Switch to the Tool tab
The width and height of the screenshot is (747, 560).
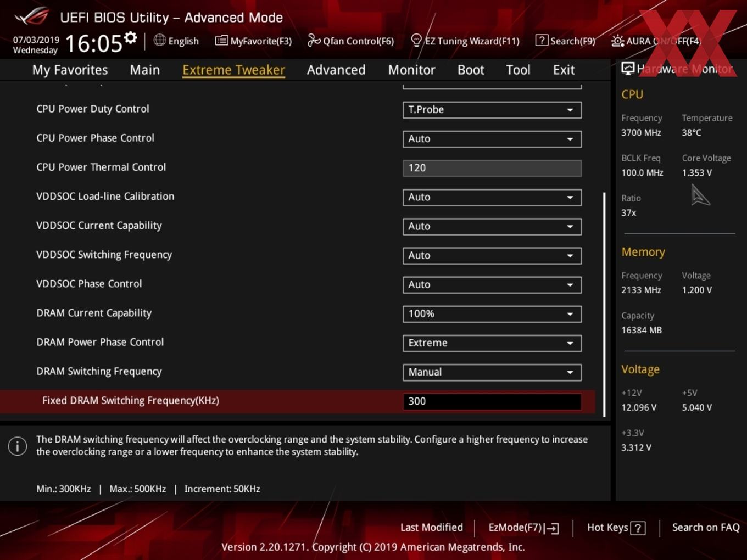(518, 70)
